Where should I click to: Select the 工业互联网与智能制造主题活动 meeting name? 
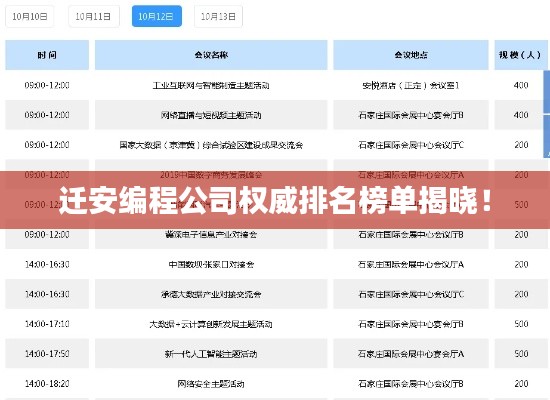click(211, 85)
